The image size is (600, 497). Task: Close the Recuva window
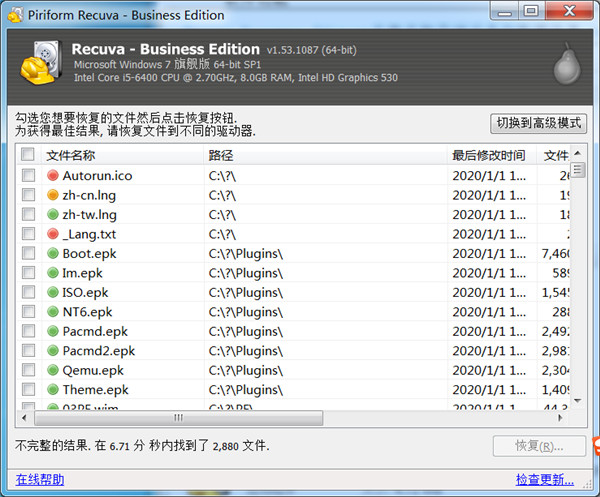click(x=569, y=11)
